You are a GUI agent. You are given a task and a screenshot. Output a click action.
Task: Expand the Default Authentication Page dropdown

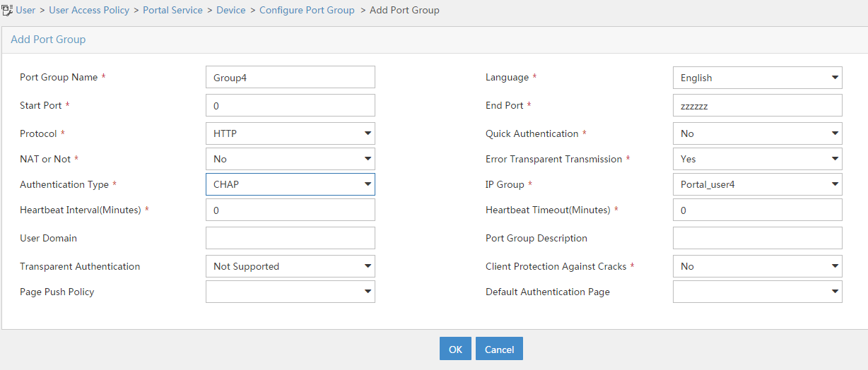pyautogui.click(x=757, y=292)
